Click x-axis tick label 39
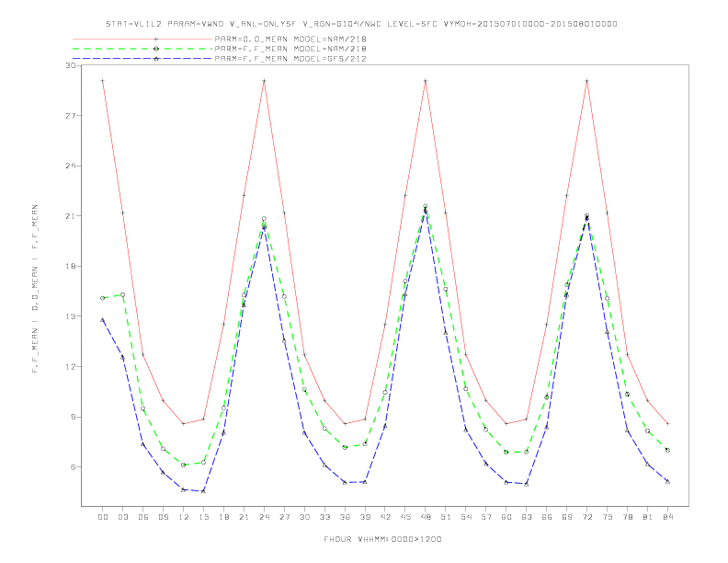This screenshot has height=563, width=728. click(x=365, y=517)
